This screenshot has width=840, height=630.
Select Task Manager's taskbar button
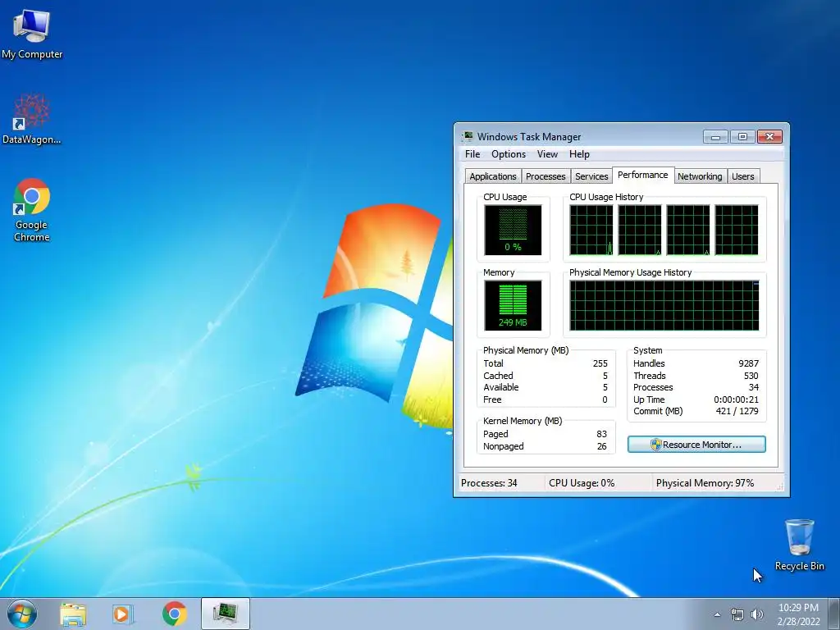pos(226,614)
